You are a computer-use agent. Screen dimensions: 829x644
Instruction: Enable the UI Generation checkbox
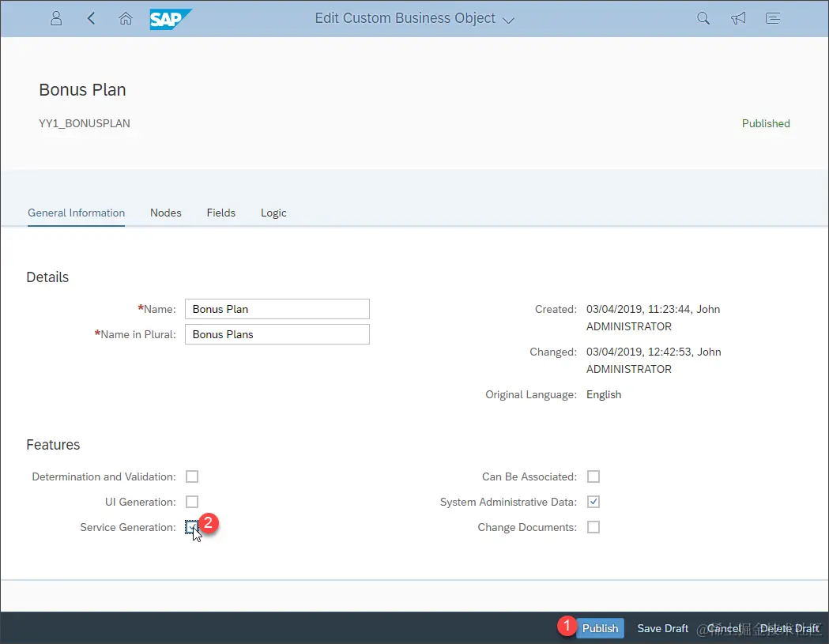[x=192, y=501]
